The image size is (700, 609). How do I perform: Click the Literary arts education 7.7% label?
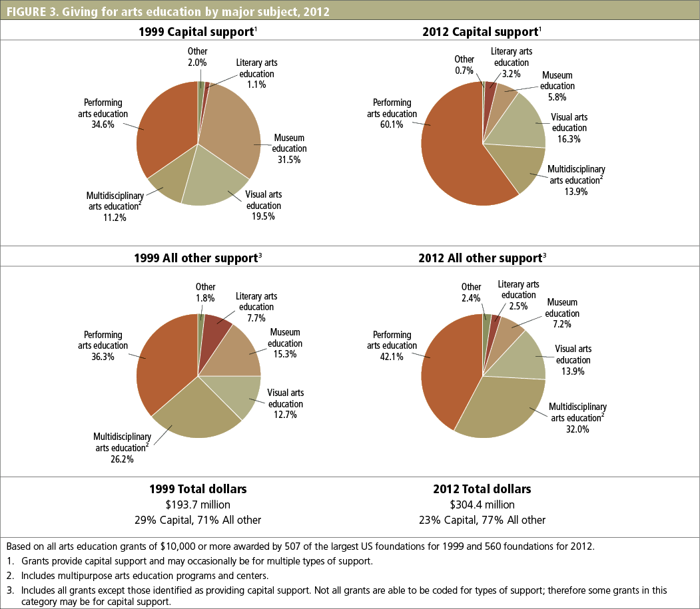click(256, 307)
